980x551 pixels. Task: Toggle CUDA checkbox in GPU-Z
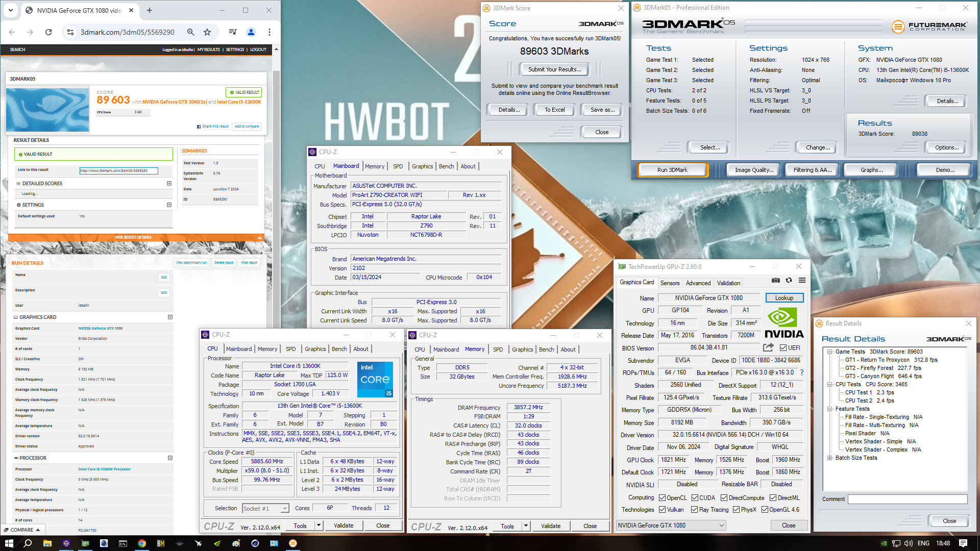695,498
